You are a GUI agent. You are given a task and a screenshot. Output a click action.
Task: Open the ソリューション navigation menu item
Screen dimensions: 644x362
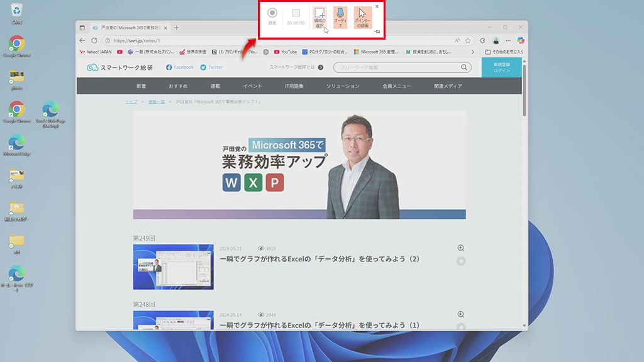click(343, 86)
